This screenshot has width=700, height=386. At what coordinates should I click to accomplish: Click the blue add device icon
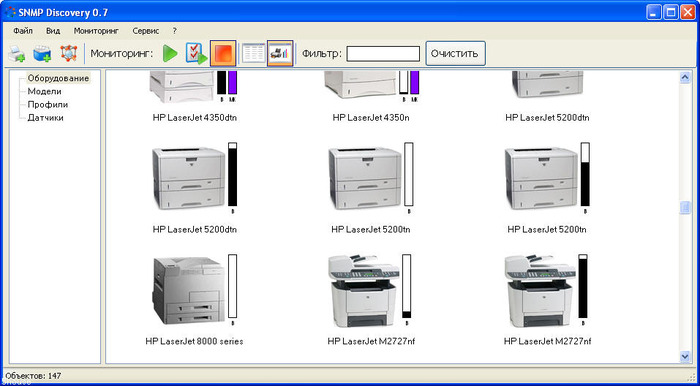point(42,54)
